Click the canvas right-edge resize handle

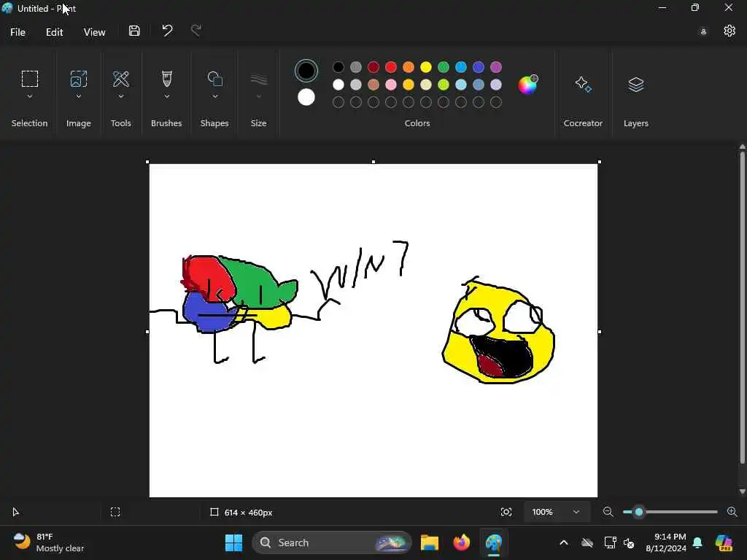pyautogui.click(x=600, y=332)
